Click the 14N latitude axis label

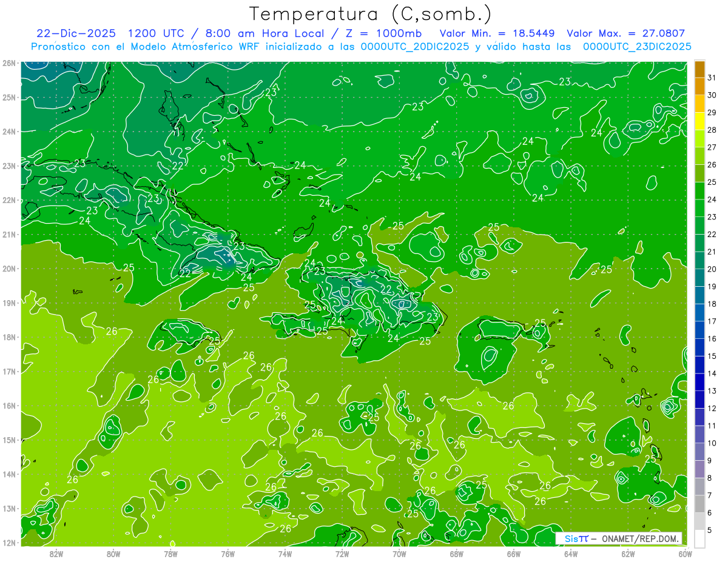[8, 474]
